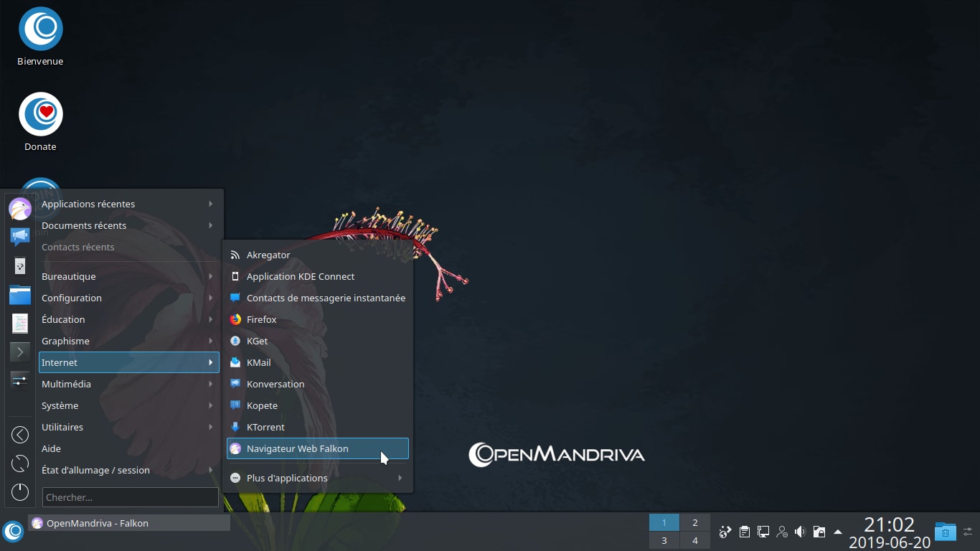Expand the Configuration category

pos(129,298)
